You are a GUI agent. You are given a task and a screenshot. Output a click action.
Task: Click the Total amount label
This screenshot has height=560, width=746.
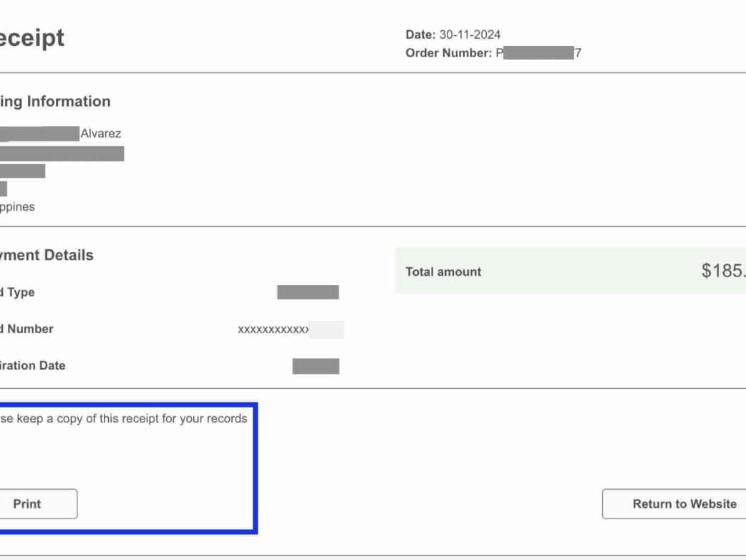443,272
